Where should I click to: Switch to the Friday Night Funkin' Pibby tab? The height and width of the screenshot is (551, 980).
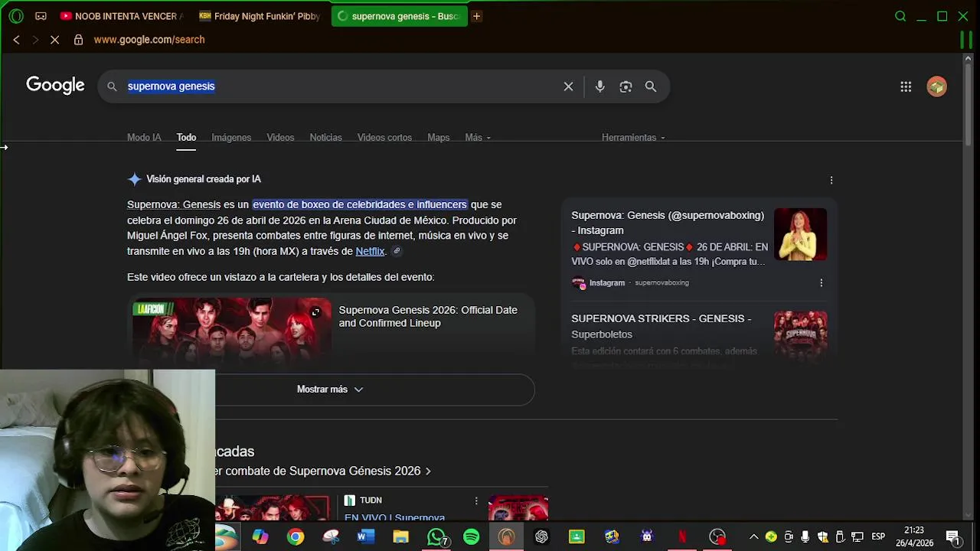coord(260,16)
